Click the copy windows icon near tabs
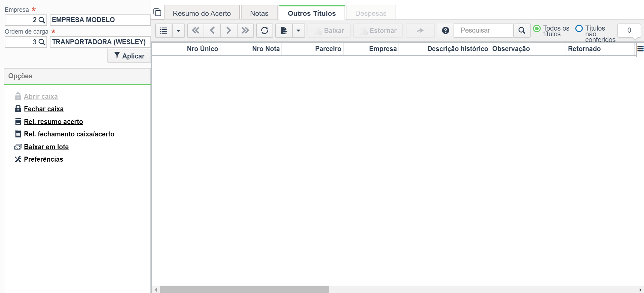This screenshot has width=644, height=293. 157,12
